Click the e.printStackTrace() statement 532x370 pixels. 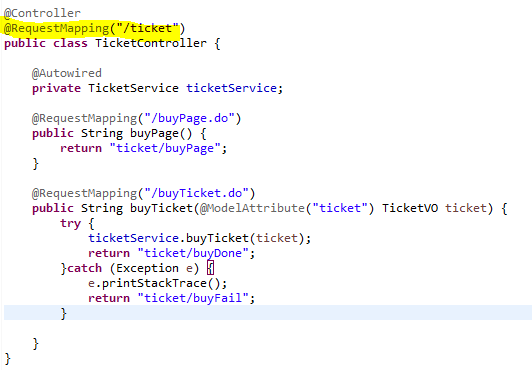pos(157,283)
